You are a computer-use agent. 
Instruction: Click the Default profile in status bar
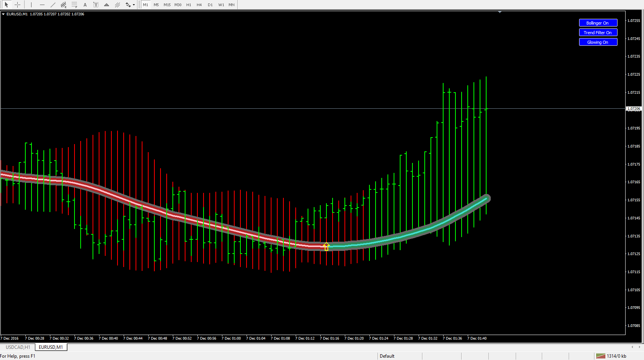coord(387,356)
